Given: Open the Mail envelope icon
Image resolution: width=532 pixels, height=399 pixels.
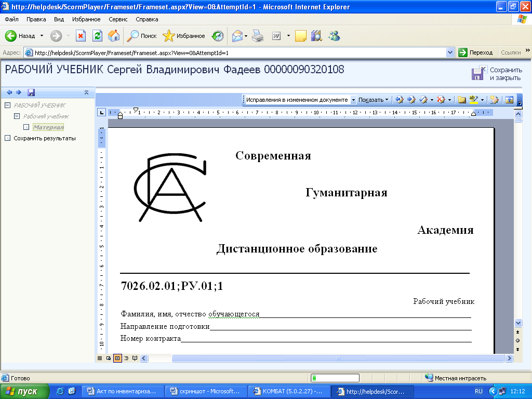Looking at the screenshot, I should pyautogui.click(x=237, y=36).
